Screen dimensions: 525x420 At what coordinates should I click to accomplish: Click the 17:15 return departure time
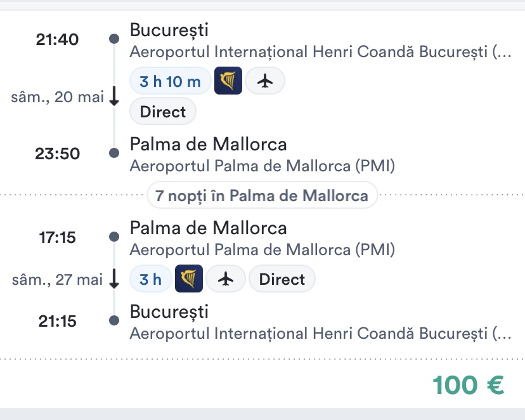coord(57,238)
